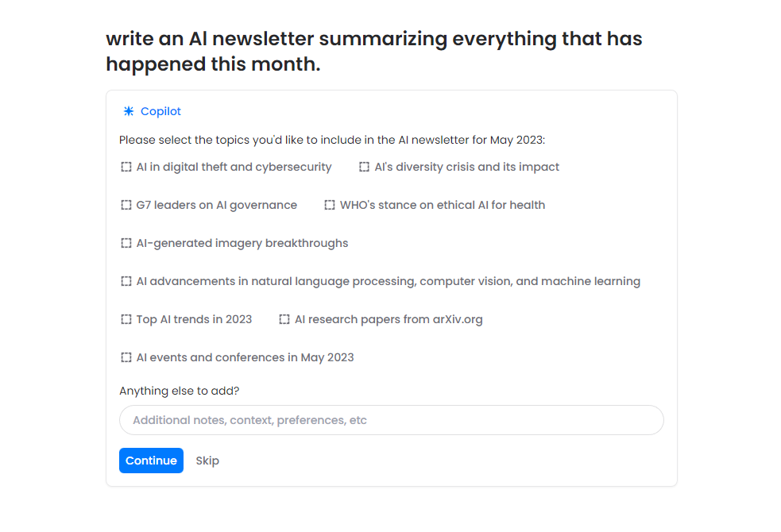Image resolution: width=781 pixels, height=532 pixels.
Task: Click the topic selection instruction text
Action: point(332,141)
